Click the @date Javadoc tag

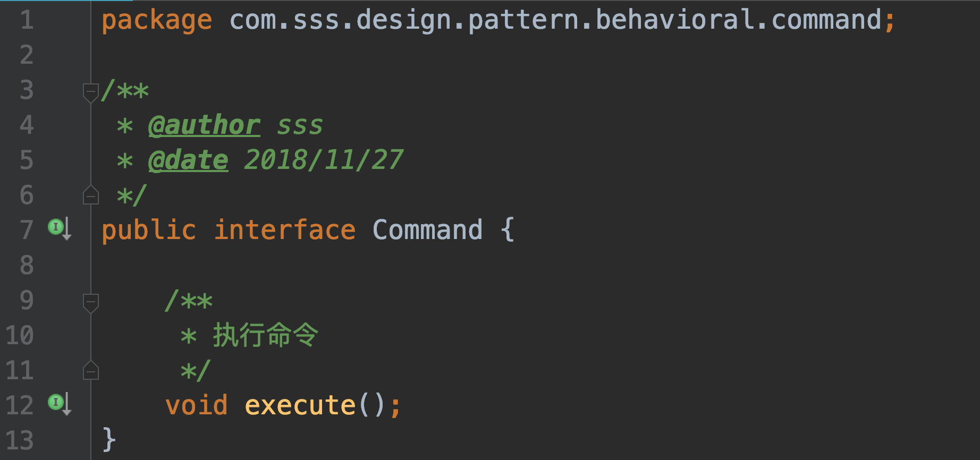tap(188, 160)
